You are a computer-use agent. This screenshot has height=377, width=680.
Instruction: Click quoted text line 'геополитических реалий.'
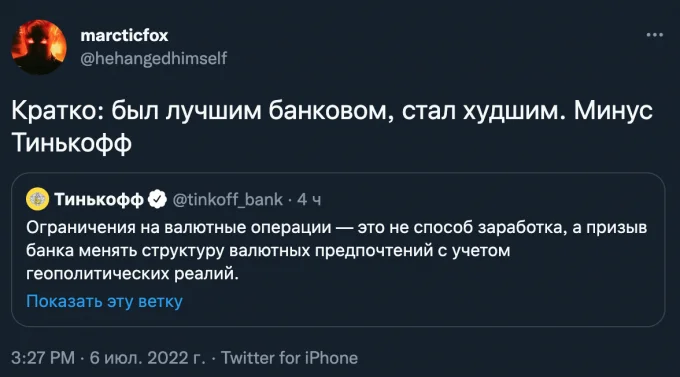pos(132,274)
